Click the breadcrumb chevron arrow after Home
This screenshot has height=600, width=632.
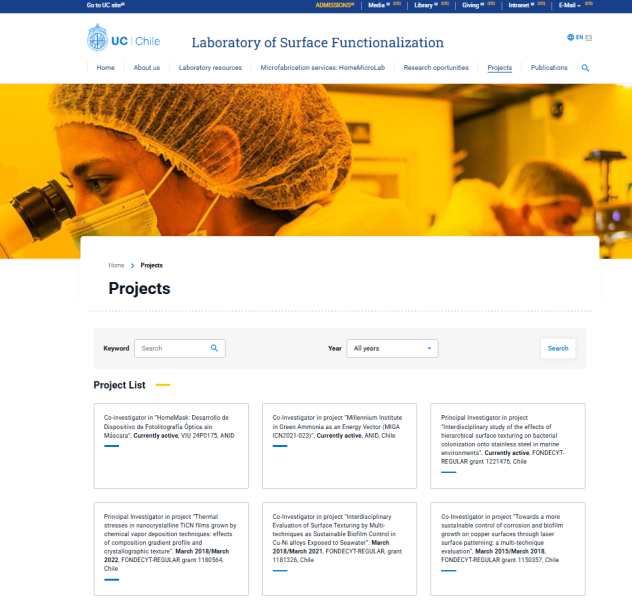point(132,266)
